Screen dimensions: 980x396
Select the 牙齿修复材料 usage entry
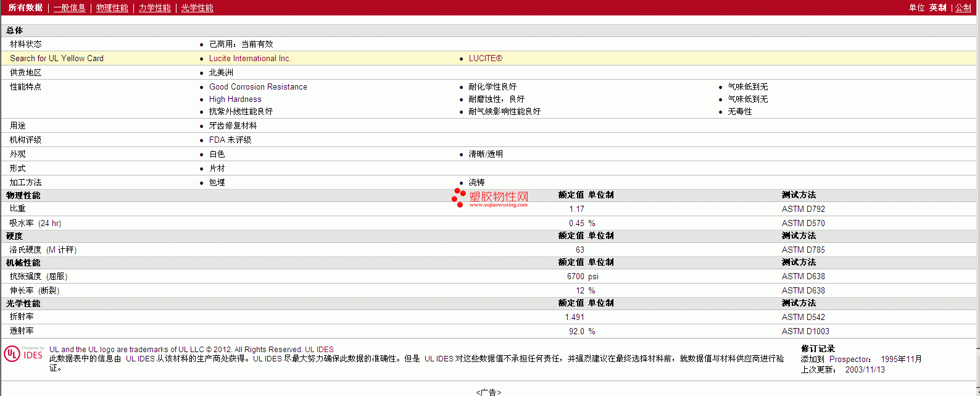pyautogui.click(x=233, y=125)
